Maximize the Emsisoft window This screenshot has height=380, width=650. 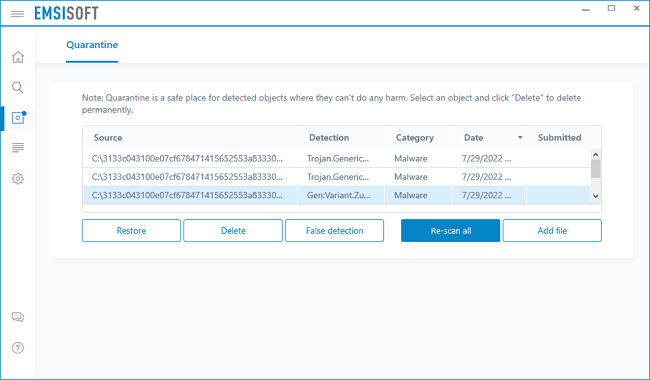coord(611,8)
